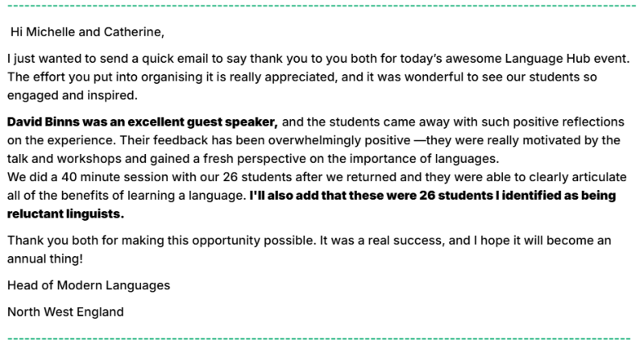
Task: Click the bottom green dashed divider line
Action: 322,335
